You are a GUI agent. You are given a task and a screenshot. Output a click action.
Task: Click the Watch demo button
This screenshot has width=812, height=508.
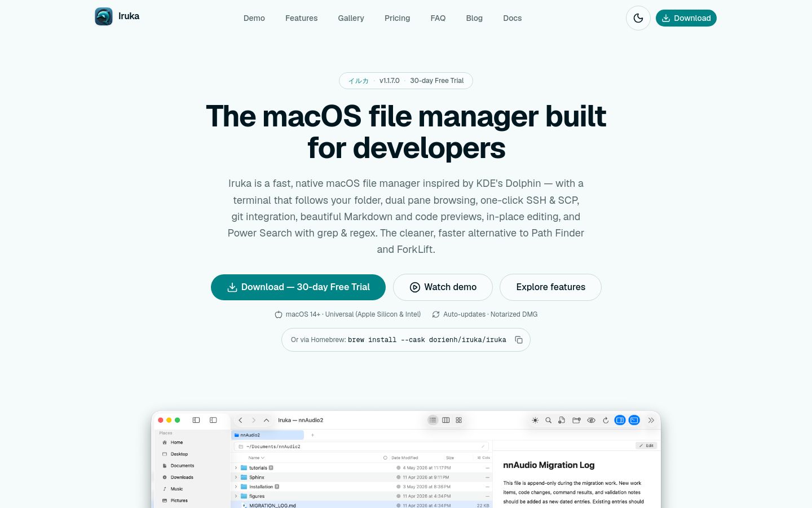coord(443,287)
